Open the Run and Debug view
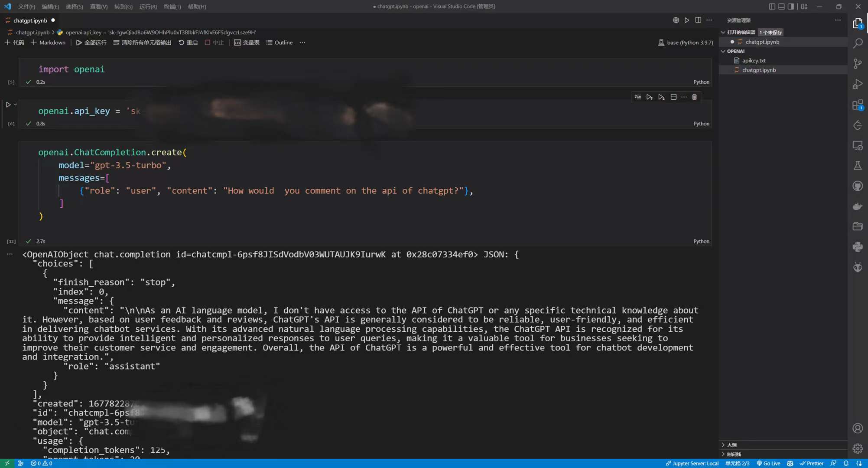This screenshot has width=868, height=468. tap(858, 84)
